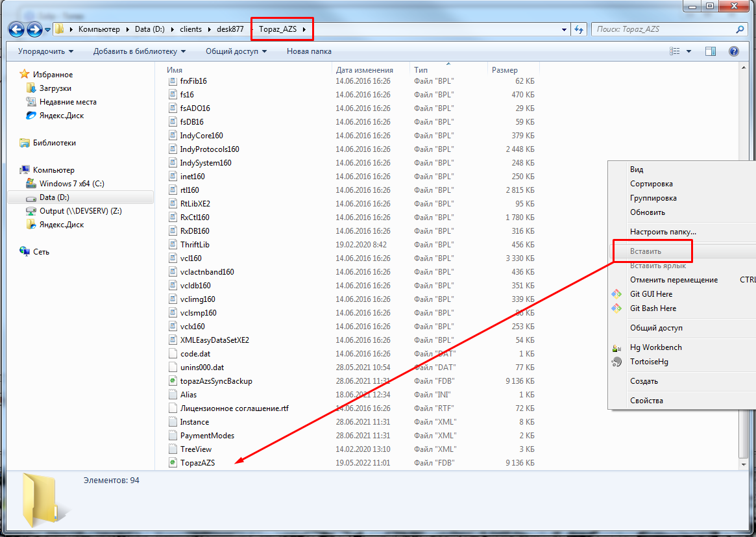Viewport: 756px width, 537px height.
Task: Click the Недавние места icon
Action: tap(31, 102)
